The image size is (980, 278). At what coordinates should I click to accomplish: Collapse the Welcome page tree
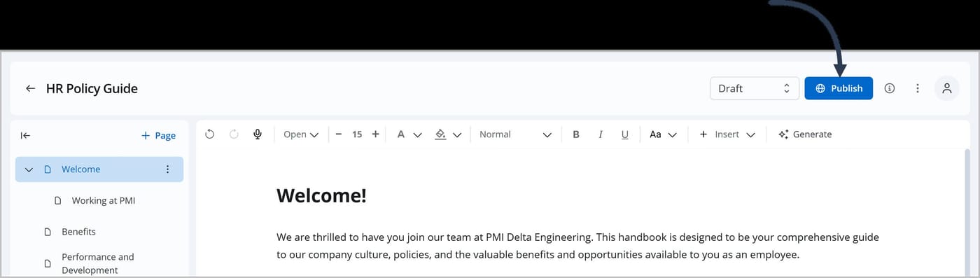coord(29,169)
